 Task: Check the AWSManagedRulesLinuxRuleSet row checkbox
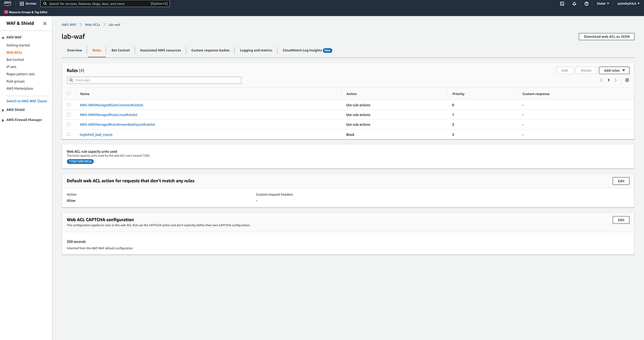point(69,115)
